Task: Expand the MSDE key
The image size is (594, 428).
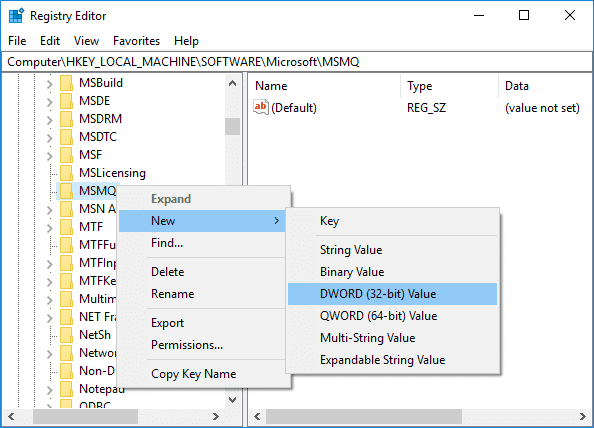Action: 50,102
